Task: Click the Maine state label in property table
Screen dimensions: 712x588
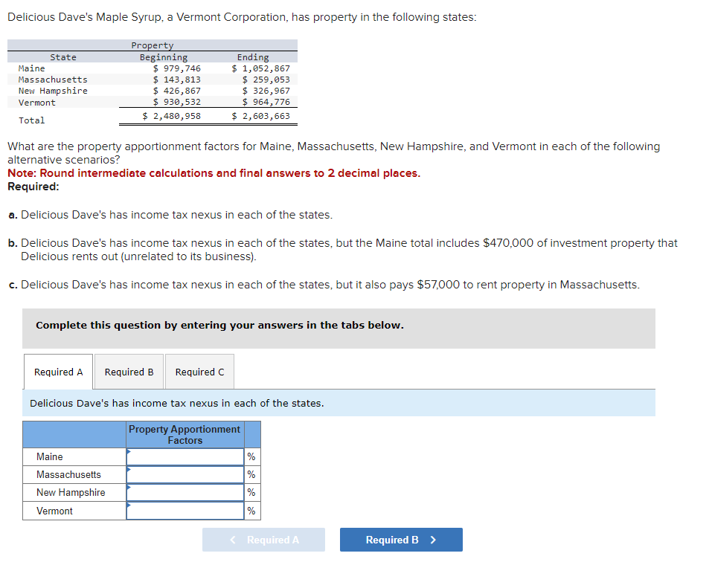Action: click(x=32, y=68)
